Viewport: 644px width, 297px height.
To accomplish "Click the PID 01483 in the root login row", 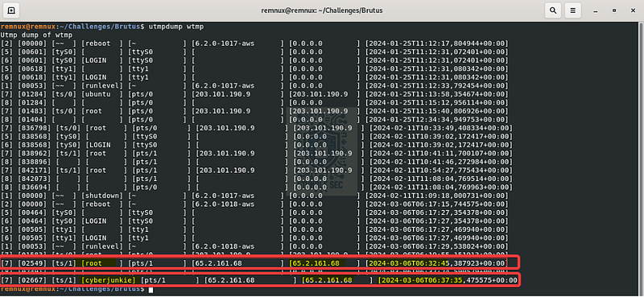I will point(32,111).
